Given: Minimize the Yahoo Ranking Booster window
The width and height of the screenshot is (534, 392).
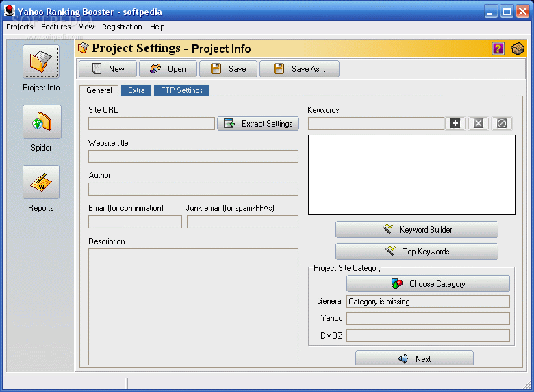Looking at the screenshot, I should click(490, 12).
